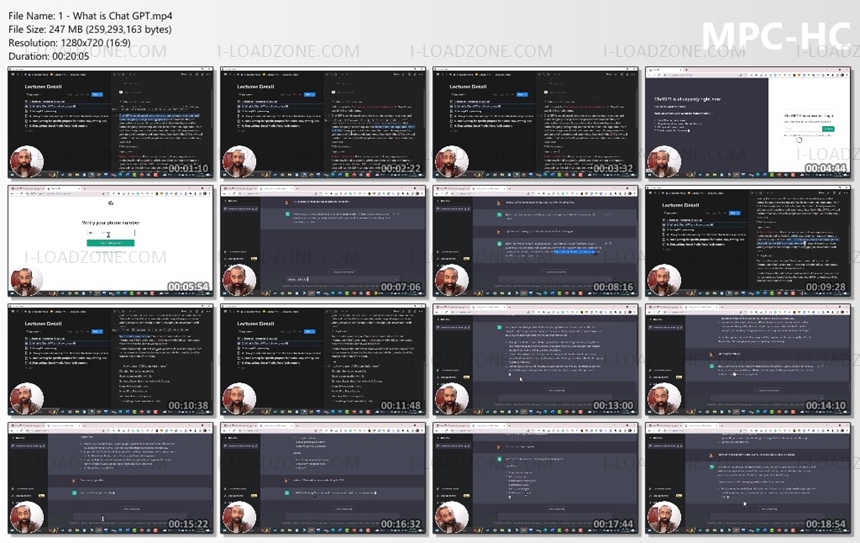Select the frame stamped 00:16:32

[x=323, y=479]
